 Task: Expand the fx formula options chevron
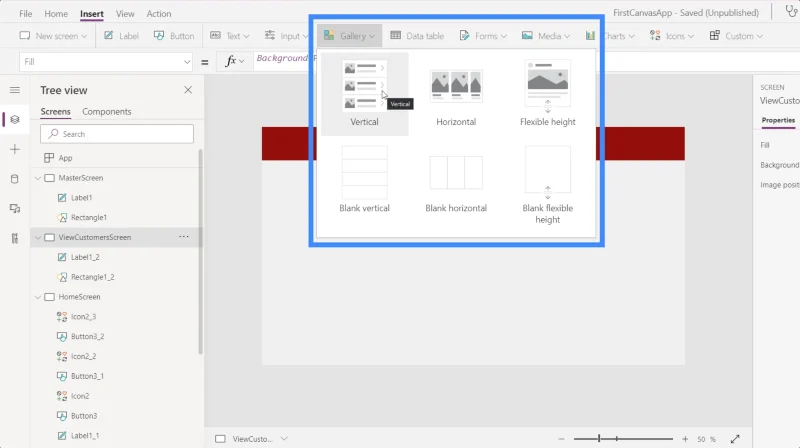click(x=242, y=62)
